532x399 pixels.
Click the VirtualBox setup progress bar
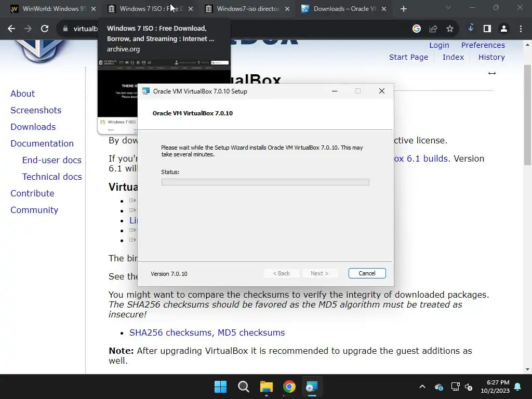265,182
